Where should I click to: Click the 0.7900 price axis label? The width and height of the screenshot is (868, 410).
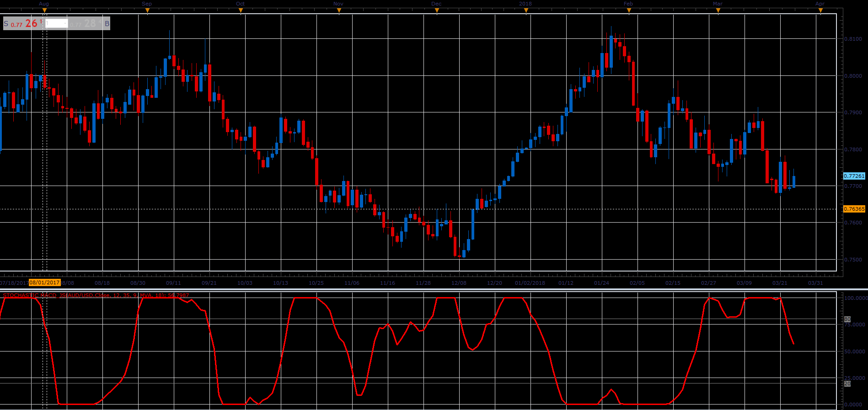pos(853,112)
